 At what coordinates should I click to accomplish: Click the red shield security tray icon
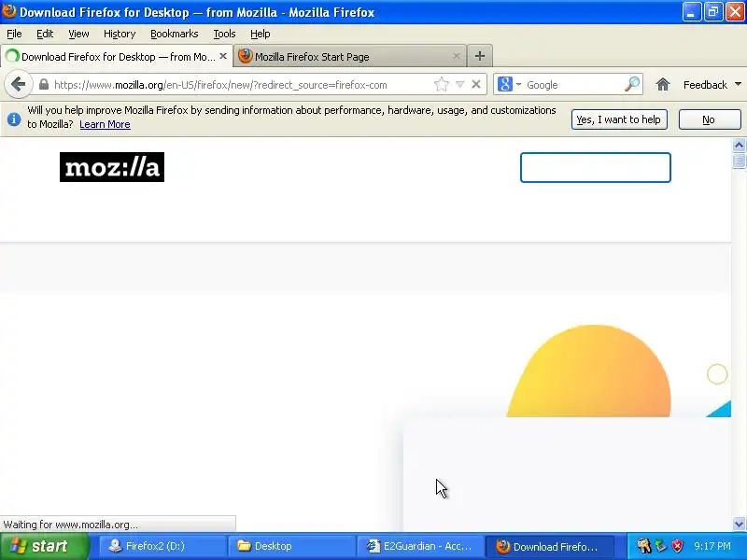coord(678,546)
